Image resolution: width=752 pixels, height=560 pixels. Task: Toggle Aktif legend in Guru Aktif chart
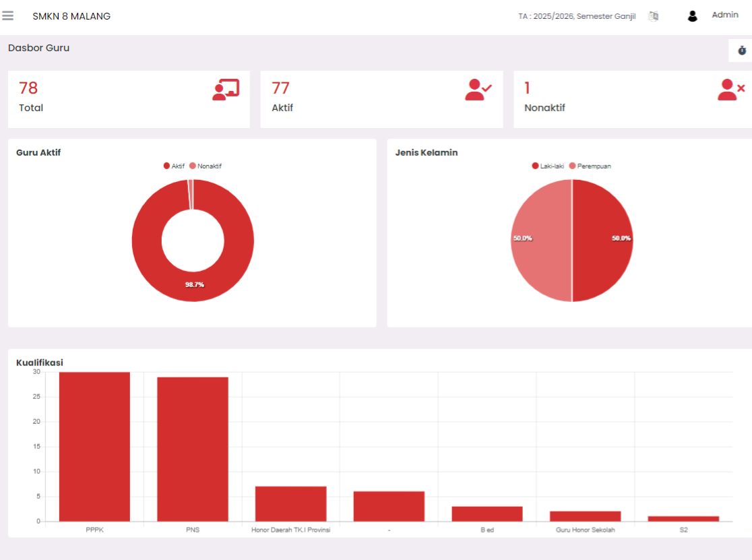174,166
